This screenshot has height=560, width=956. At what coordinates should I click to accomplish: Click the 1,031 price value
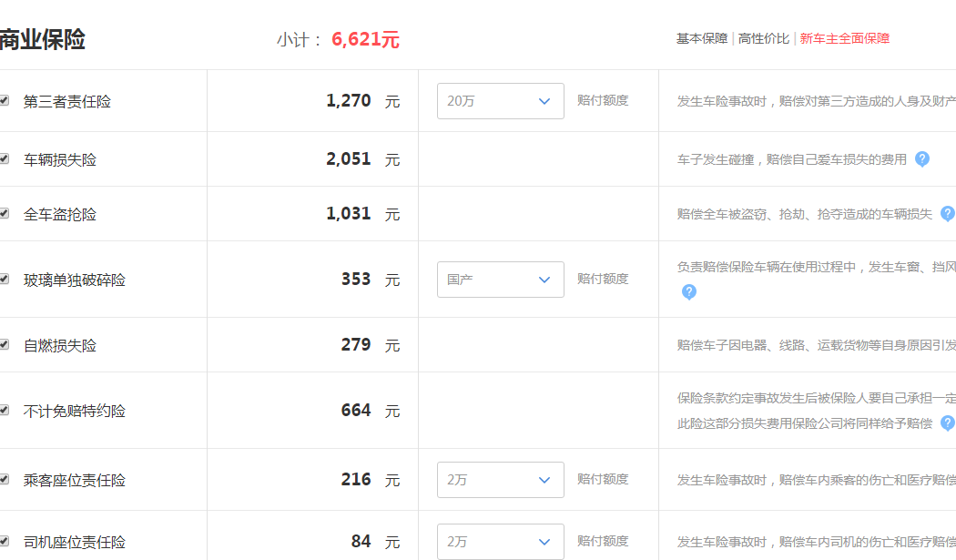click(348, 213)
